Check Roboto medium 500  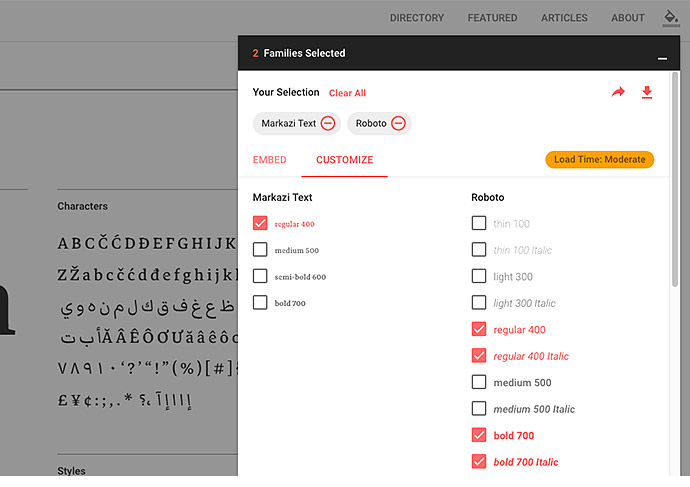(479, 382)
